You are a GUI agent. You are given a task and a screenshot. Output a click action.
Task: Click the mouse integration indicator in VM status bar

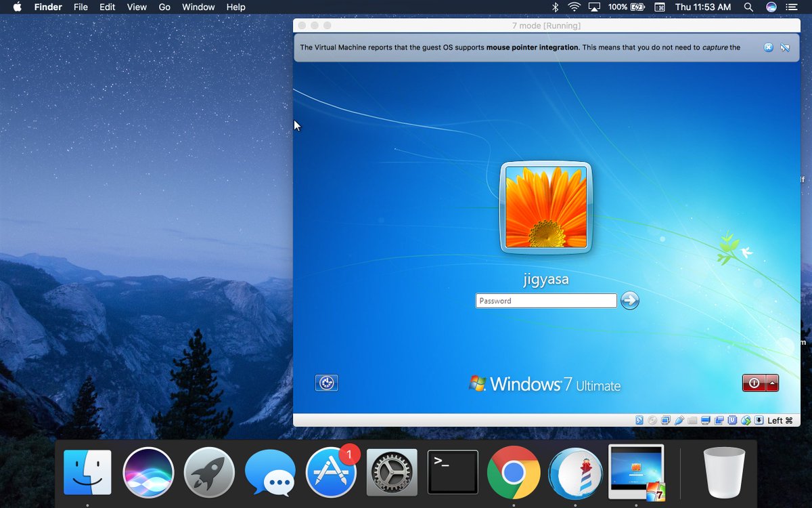click(x=746, y=420)
